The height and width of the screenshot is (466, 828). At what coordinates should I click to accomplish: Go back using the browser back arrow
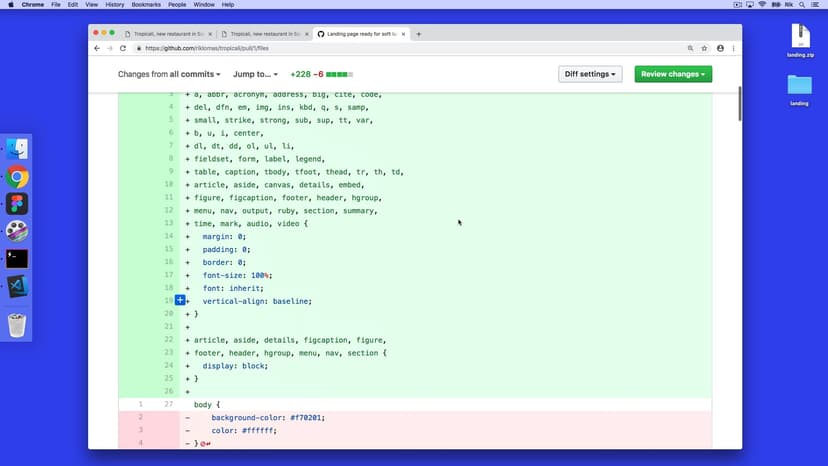[x=97, y=48]
